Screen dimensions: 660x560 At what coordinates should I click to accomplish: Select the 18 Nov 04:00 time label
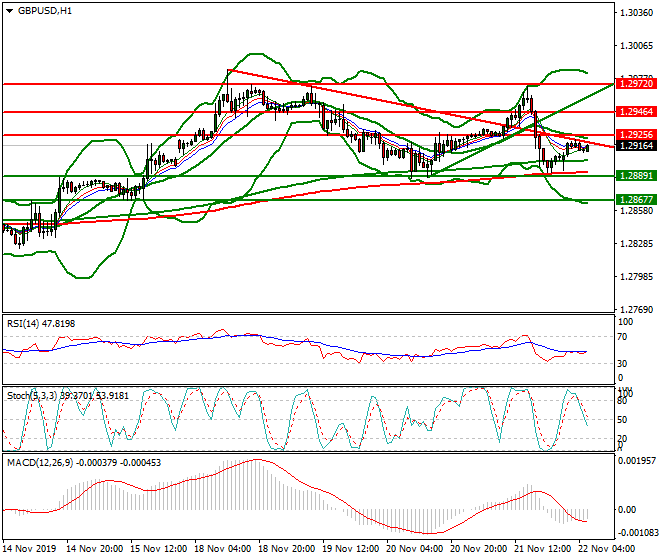[223, 549]
